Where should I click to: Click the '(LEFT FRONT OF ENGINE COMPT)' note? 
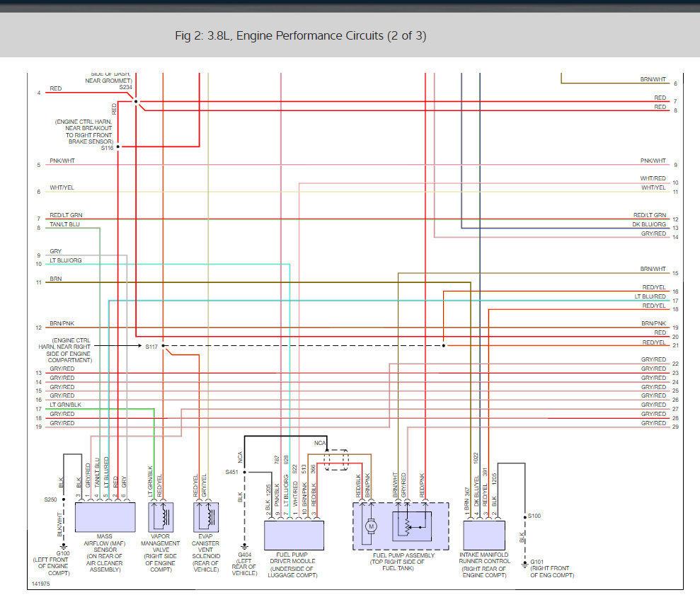click(x=51, y=567)
